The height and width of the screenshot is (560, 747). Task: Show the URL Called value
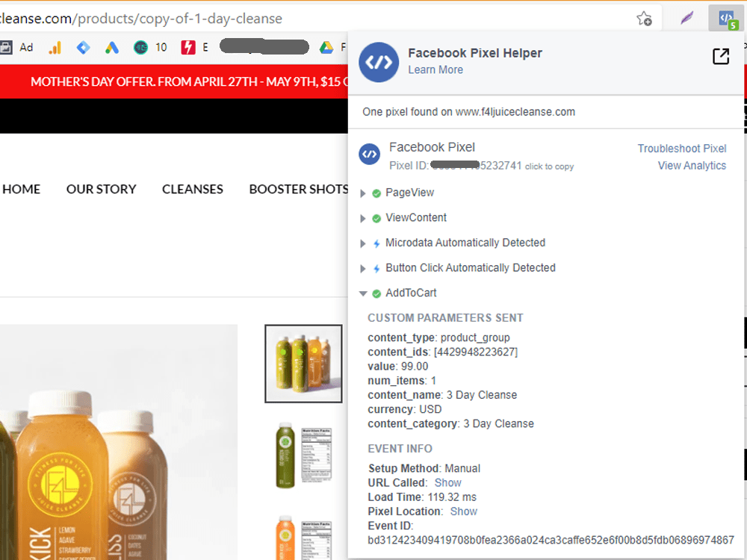coord(447,483)
